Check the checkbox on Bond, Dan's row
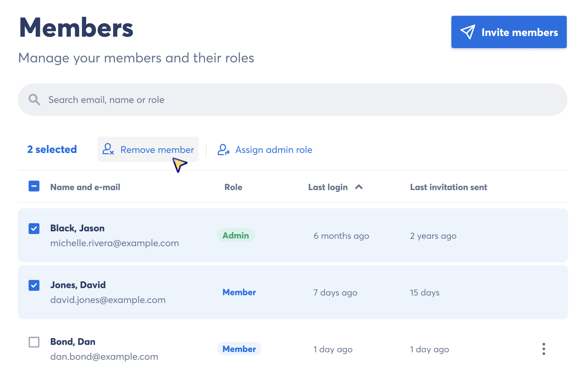The image size is (588, 381). (34, 342)
